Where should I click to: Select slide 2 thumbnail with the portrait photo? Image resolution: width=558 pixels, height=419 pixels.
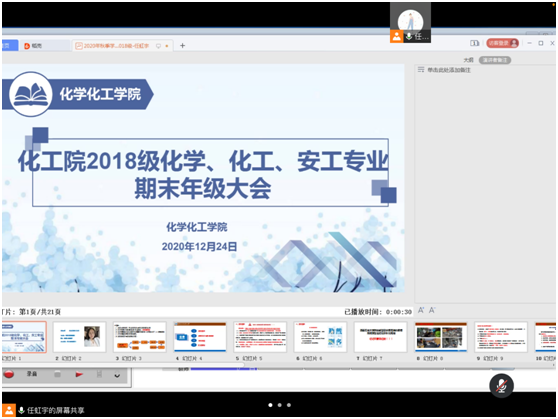[79, 337]
